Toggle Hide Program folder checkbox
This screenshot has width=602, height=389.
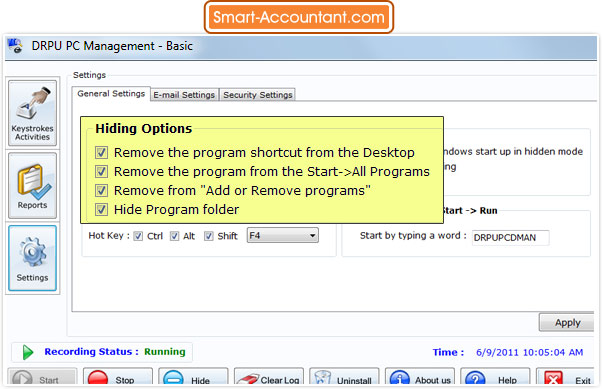pyautogui.click(x=101, y=210)
